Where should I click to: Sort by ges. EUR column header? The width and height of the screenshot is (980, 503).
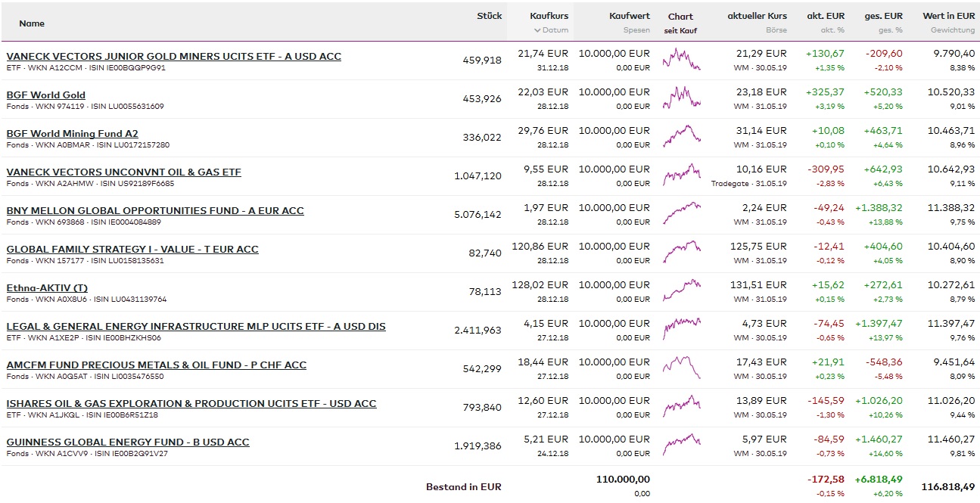pyautogui.click(x=883, y=16)
